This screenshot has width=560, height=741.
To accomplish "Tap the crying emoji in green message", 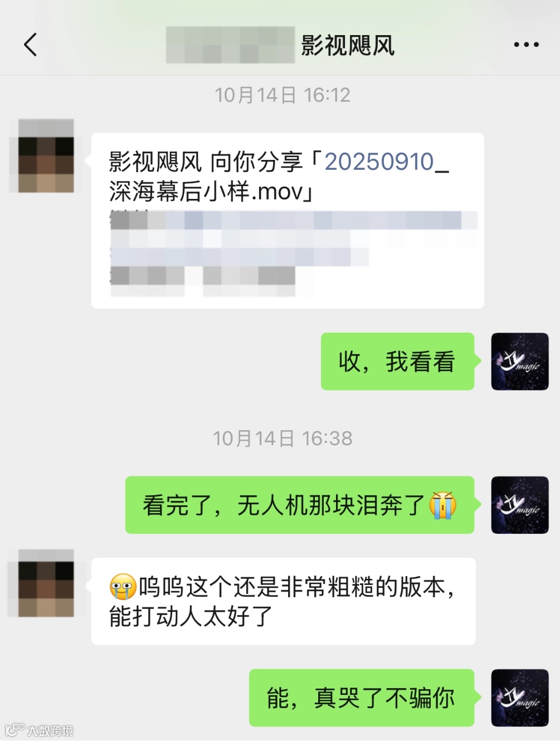I will click(443, 505).
